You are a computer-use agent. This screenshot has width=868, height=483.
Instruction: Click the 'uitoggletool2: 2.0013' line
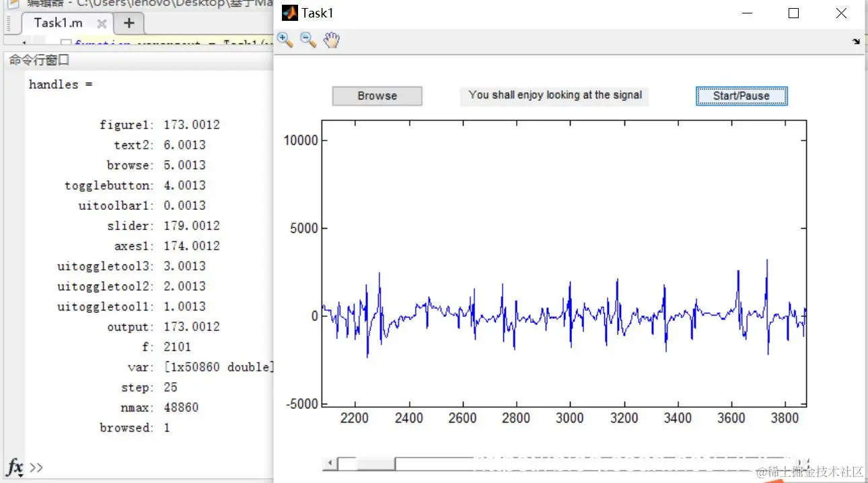(x=131, y=287)
